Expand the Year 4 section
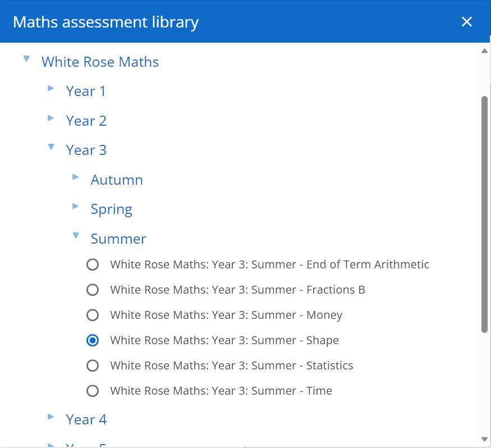This screenshot has height=448, width=491. [51, 417]
